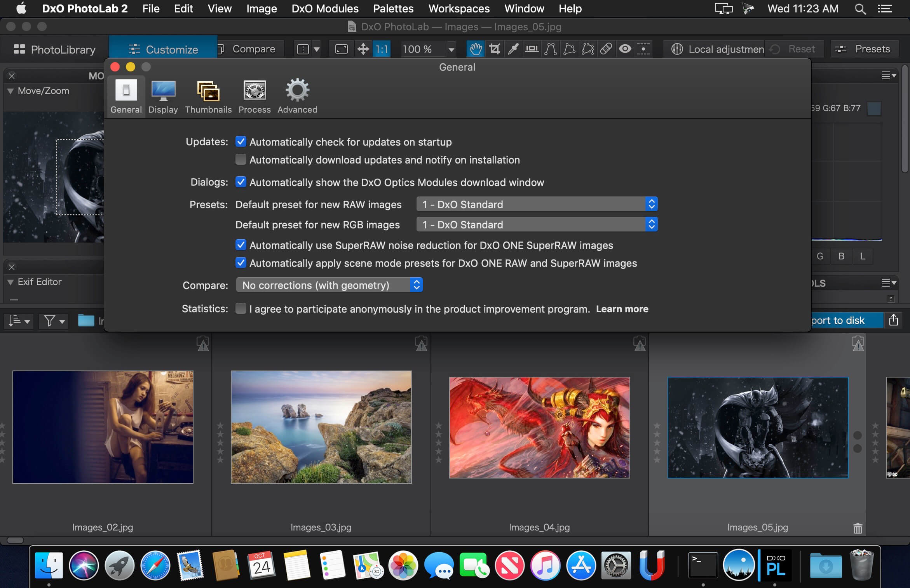Image resolution: width=910 pixels, height=588 pixels.
Task: Open Spotlight search in menu bar
Action: tap(860, 9)
